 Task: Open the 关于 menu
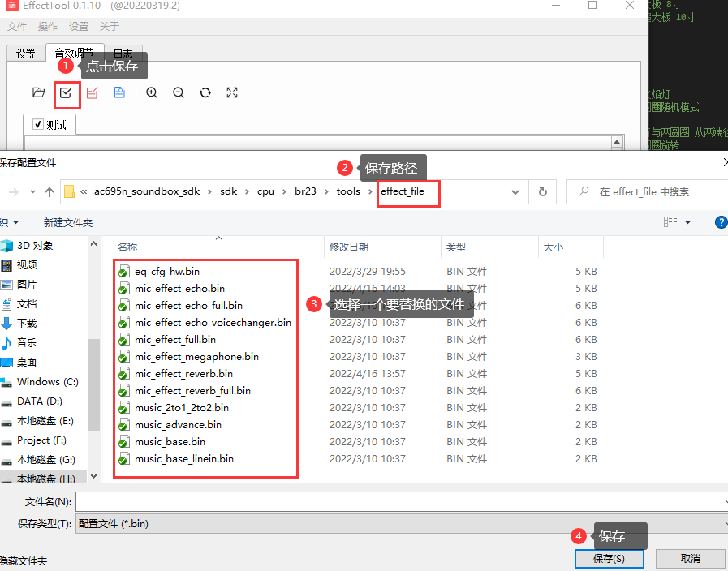click(x=110, y=27)
